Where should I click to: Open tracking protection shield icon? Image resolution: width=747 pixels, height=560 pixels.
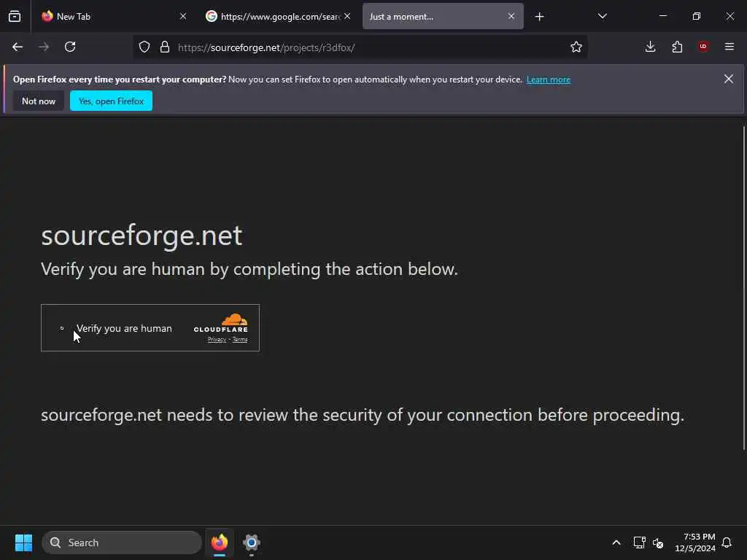[144, 47]
